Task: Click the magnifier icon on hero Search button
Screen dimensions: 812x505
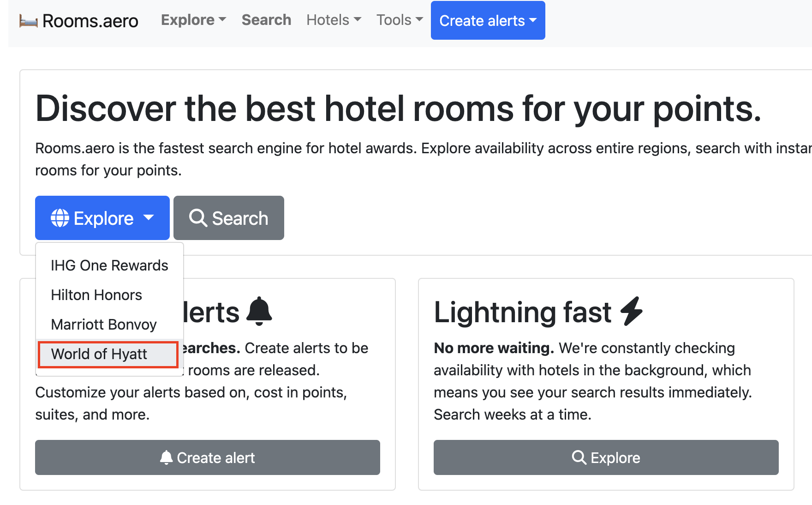Action: tap(198, 218)
